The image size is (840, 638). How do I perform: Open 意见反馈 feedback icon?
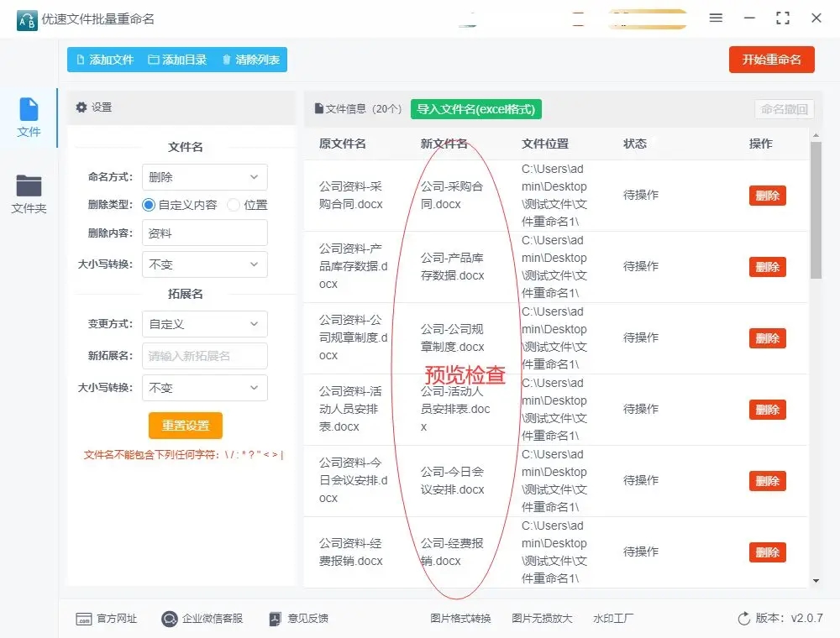[x=275, y=619]
